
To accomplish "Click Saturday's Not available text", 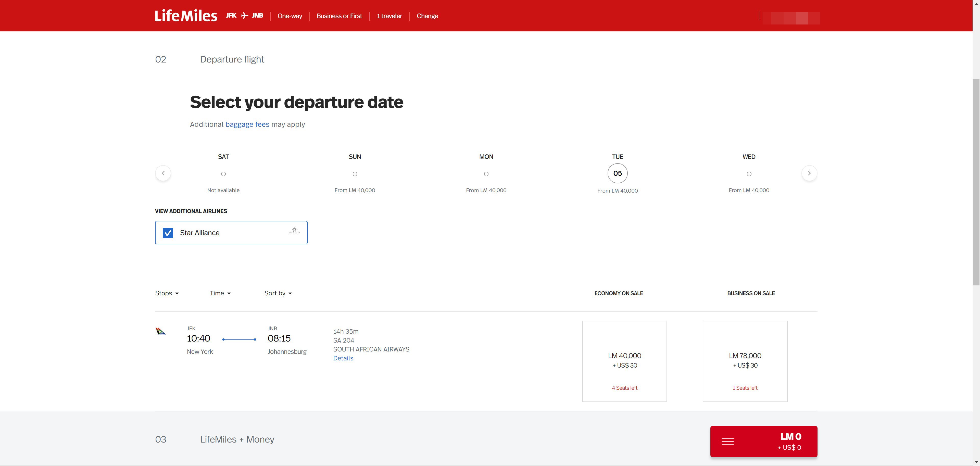I will pos(223,190).
